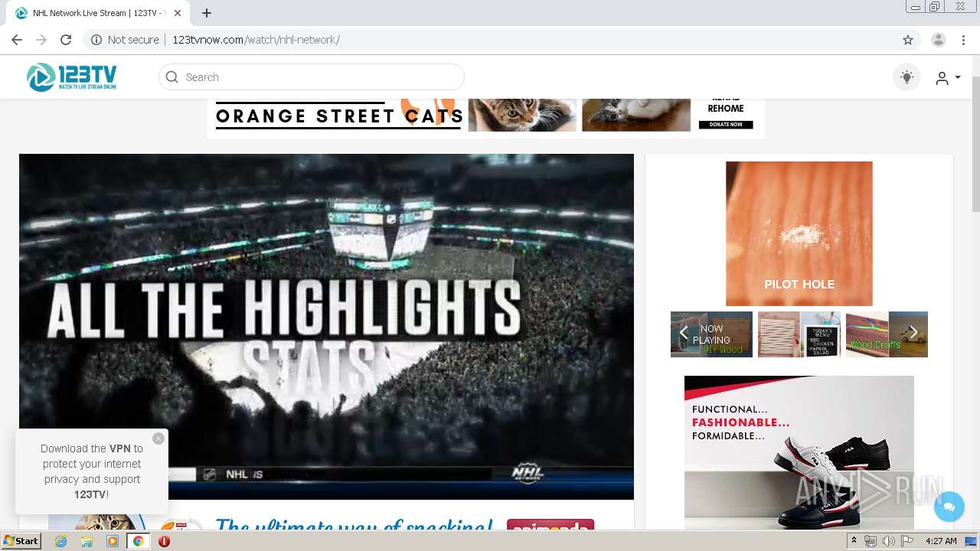Viewport: 980px width, 551px height.
Task: Close the NHL Network Live Stream tab
Action: pyautogui.click(x=177, y=13)
